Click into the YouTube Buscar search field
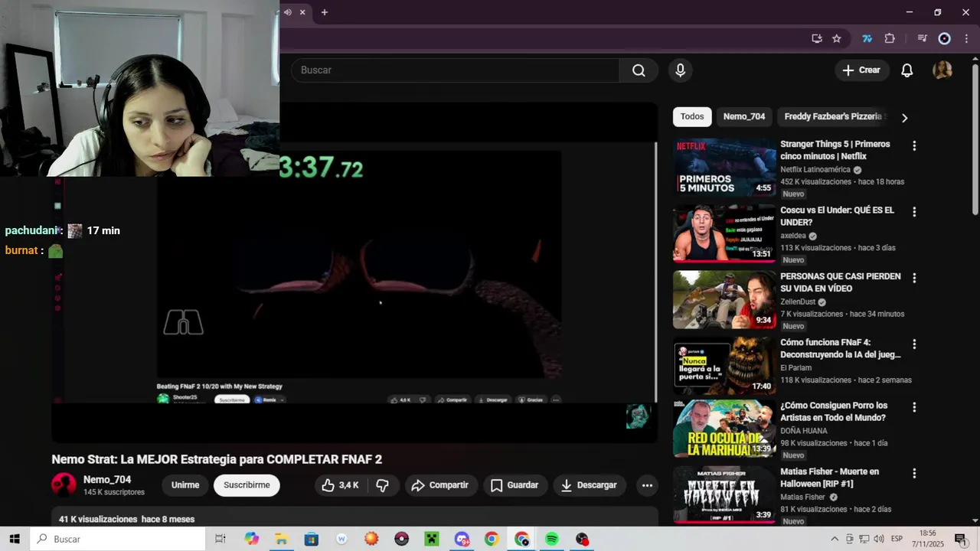The width and height of the screenshot is (980, 551). (x=455, y=70)
